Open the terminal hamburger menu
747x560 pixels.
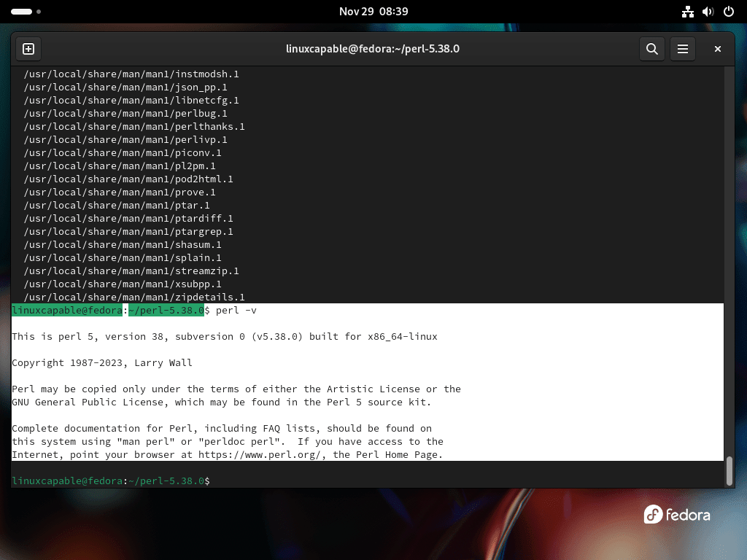pos(683,49)
